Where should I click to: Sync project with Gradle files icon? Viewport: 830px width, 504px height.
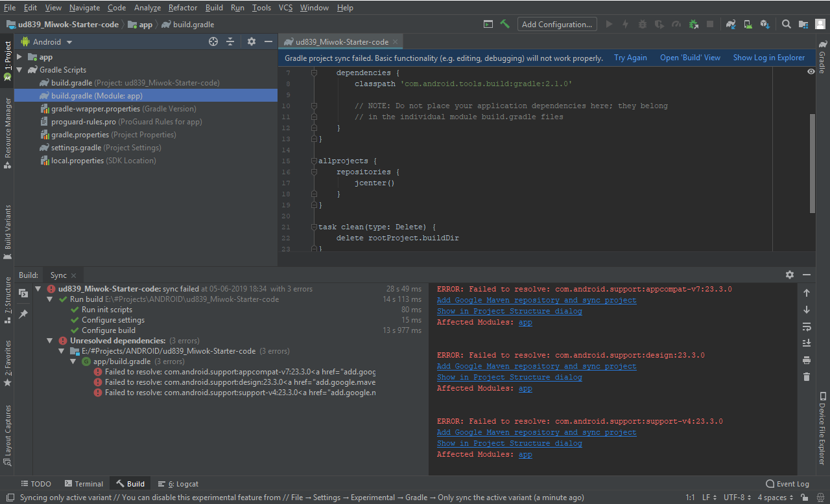(731, 24)
